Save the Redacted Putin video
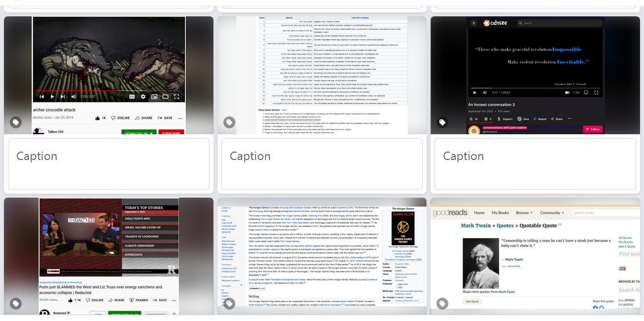644x321 pixels. point(160,300)
